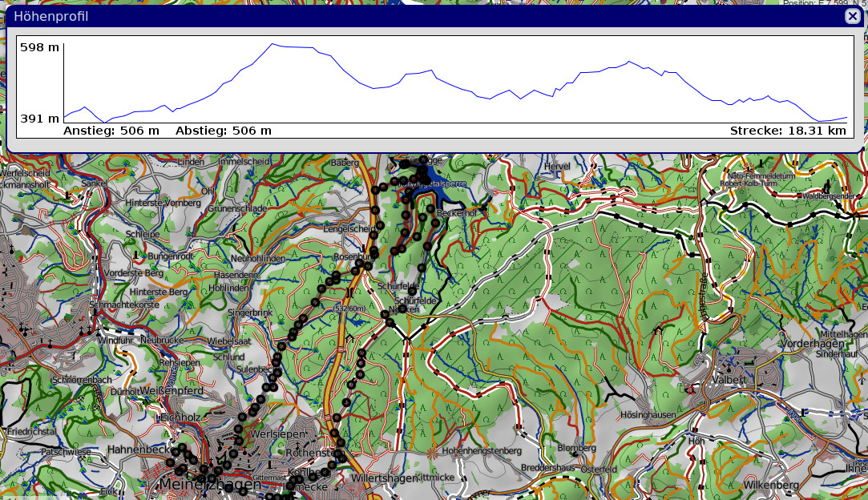Close the Höhenprofil dialog
The width and height of the screenshot is (868, 500).
pos(852,16)
